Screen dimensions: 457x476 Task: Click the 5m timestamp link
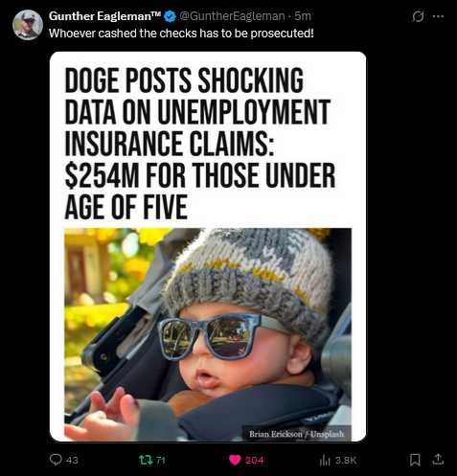[303, 16]
